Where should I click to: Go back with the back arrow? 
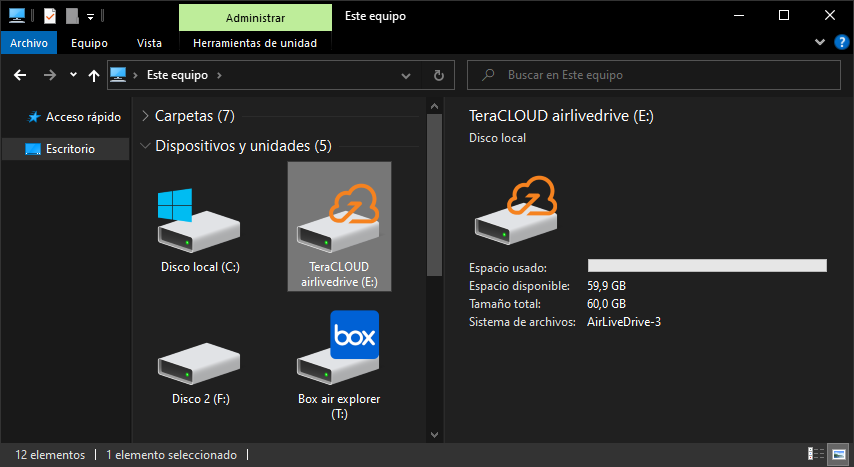20,75
